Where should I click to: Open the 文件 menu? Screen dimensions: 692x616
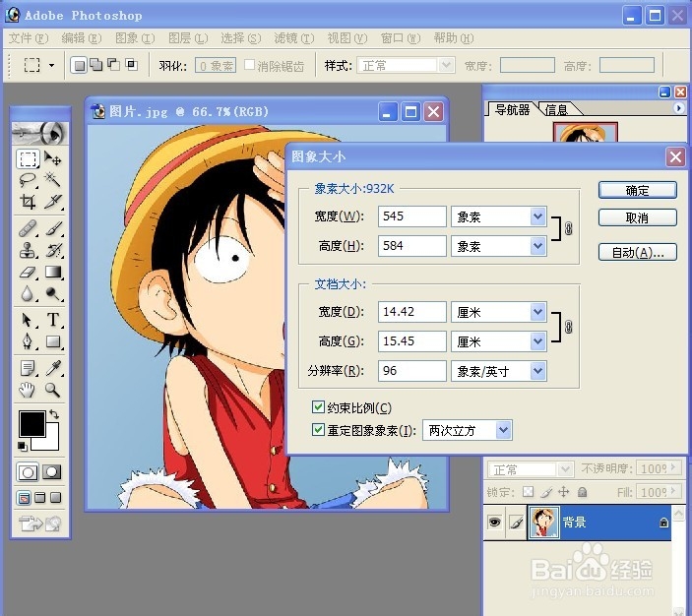pyautogui.click(x=29, y=38)
